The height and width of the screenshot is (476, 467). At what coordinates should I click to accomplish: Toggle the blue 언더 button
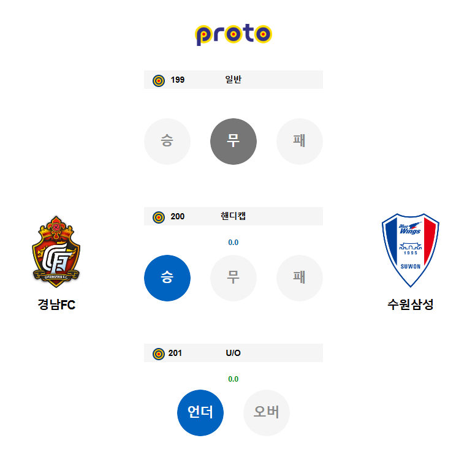200,413
